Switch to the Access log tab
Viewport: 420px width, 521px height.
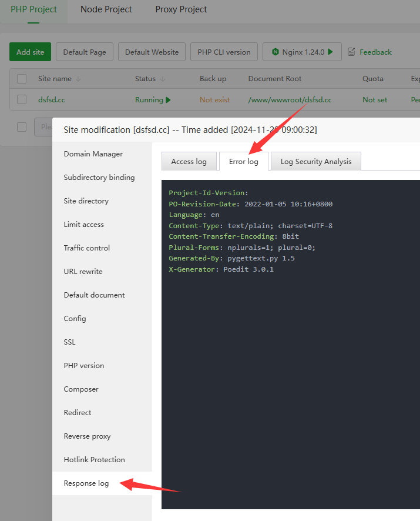pos(189,162)
